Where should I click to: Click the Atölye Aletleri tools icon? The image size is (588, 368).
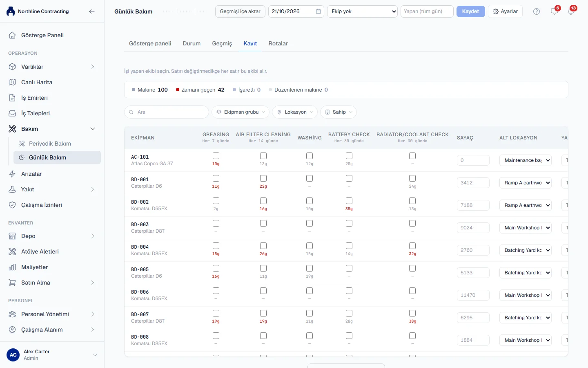pyautogui.click(x=12, y=251)
